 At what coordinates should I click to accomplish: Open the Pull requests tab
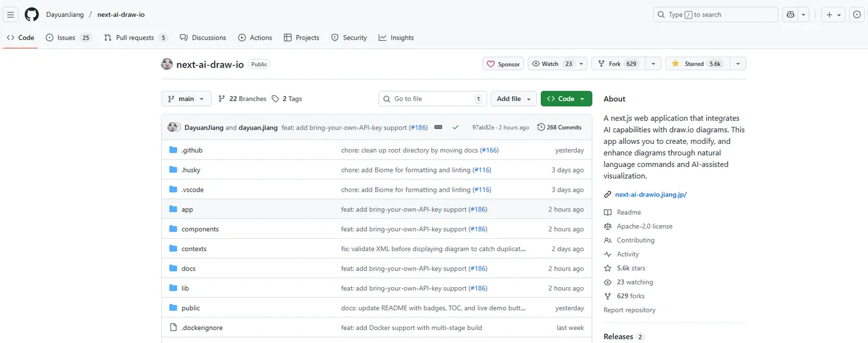[136, 38]
